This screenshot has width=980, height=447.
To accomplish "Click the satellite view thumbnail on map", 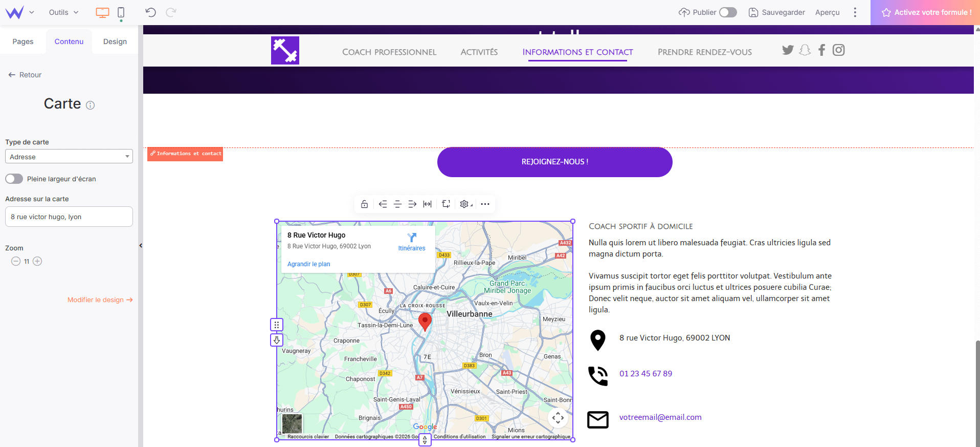I will click(292, 424).
